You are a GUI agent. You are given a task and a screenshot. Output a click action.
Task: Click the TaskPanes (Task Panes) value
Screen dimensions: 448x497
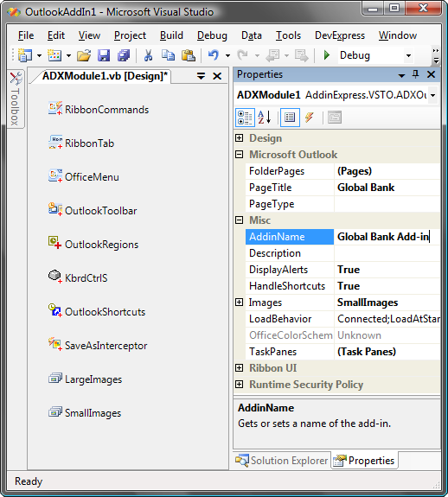coord(367,352)
